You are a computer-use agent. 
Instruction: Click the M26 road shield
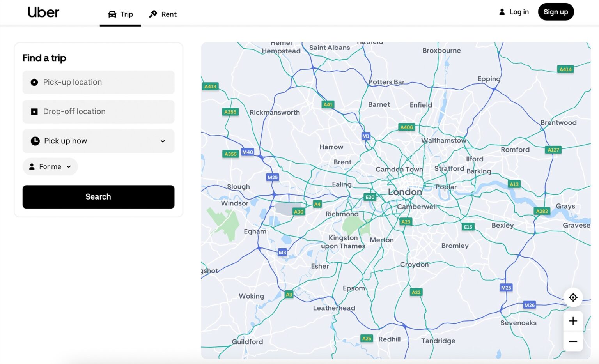coord(530,305)
